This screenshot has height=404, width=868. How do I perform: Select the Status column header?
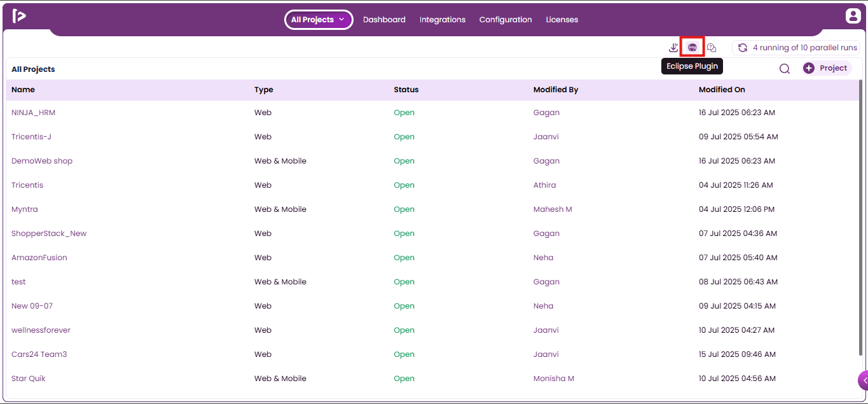[x=406, y=90]
